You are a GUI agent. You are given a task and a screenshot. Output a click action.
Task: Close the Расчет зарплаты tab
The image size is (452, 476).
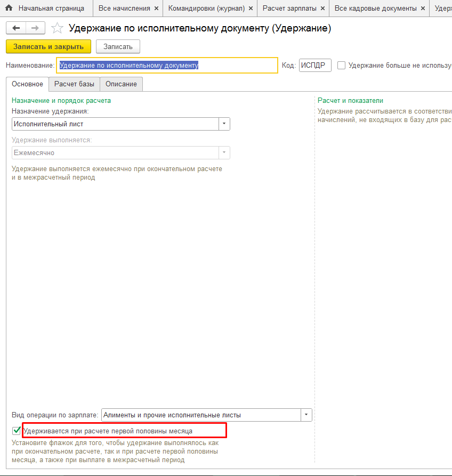tap(322, 9)
